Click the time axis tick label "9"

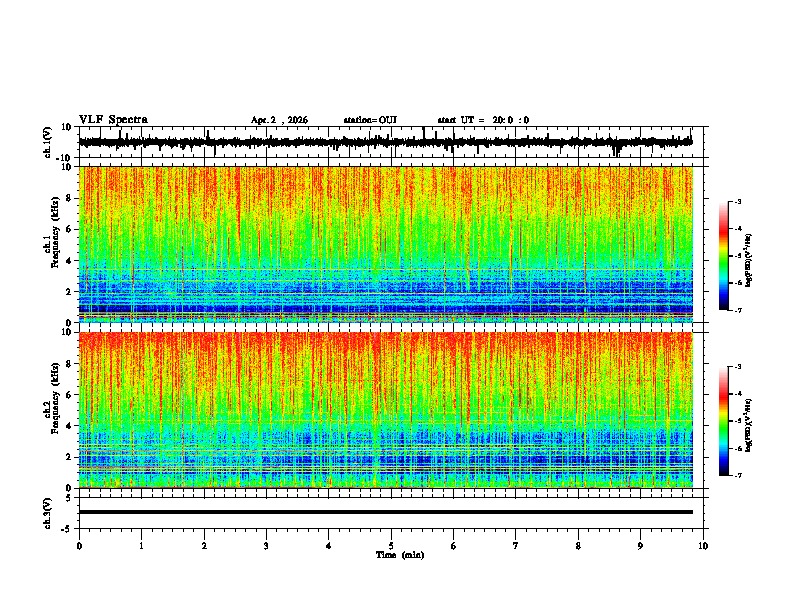(x=640, y=546)
